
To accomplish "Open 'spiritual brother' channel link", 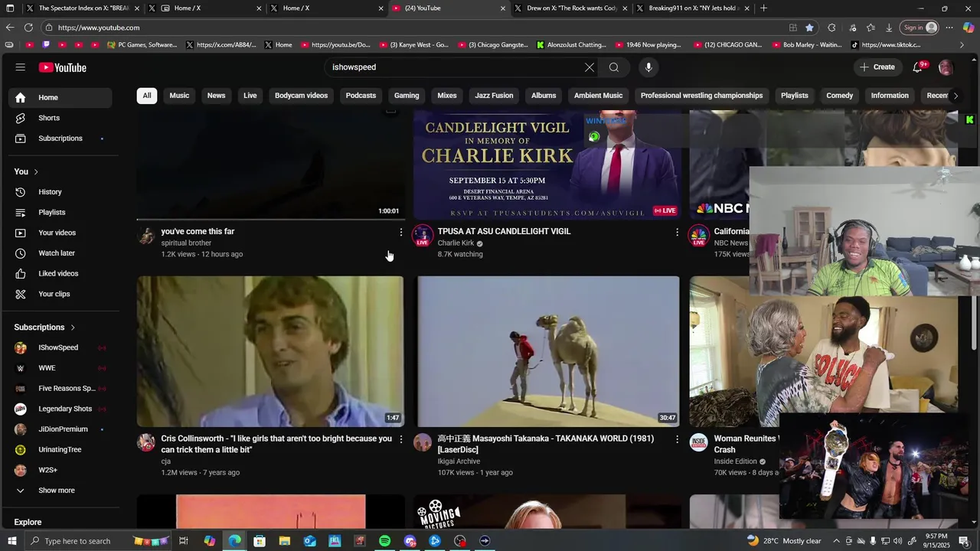I will tap(186, 243).
